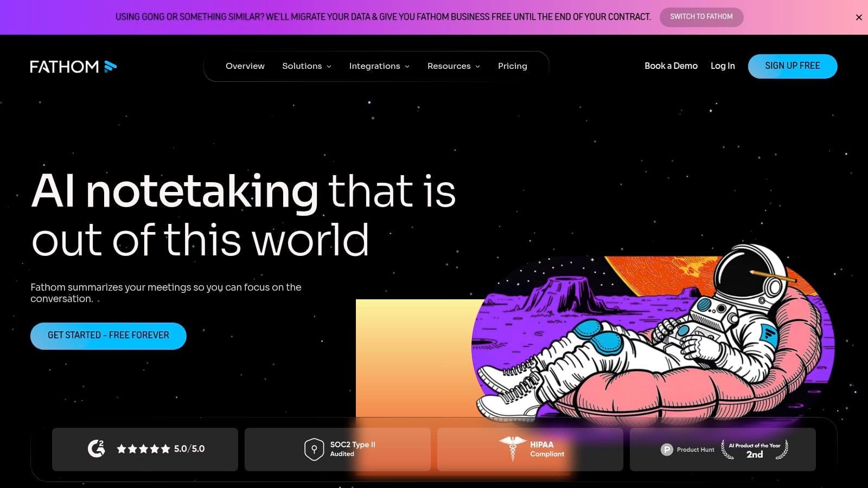Click the AI Product of the Year laurel badge
868x488 pixels.
(754, 450)
